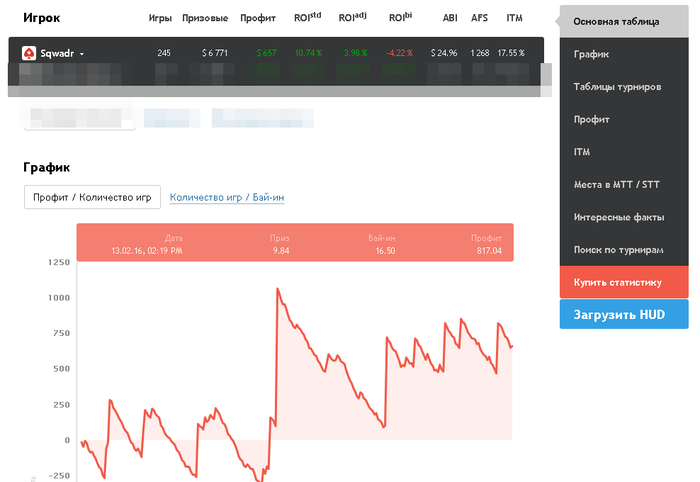Open the ITM sidebar section
Image resolution: width=700 pixels, height=482 pixels.
tap(624, 152)
